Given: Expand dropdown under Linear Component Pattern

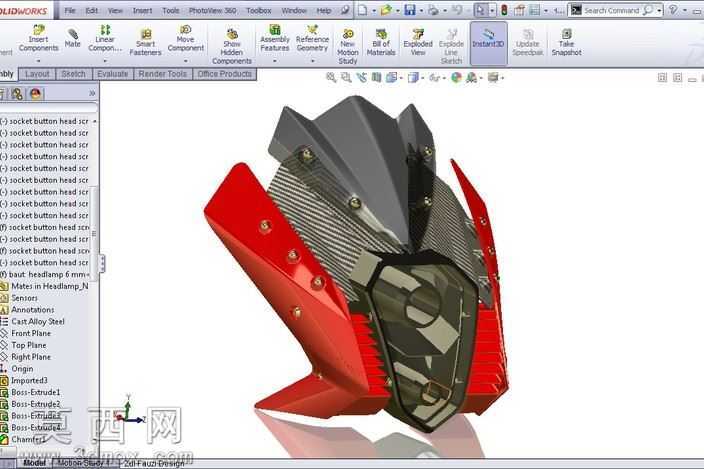Looking at the screenshot, I should pyautogui.click(x=105, y=61).
